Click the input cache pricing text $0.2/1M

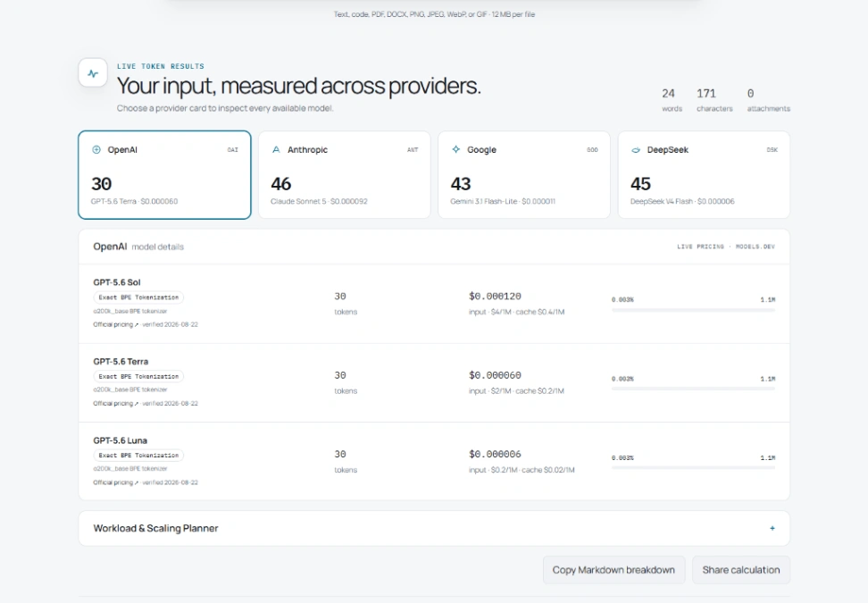click(x=522, y=470)
